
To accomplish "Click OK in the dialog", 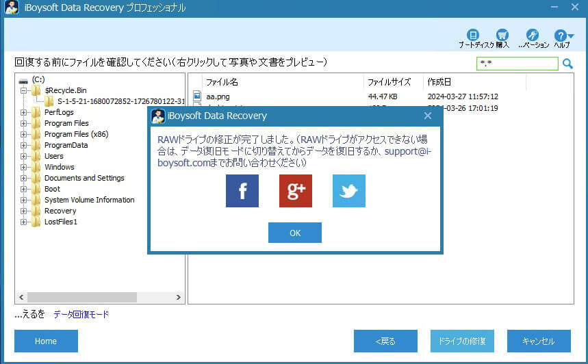I will click(x=295, y=233).
